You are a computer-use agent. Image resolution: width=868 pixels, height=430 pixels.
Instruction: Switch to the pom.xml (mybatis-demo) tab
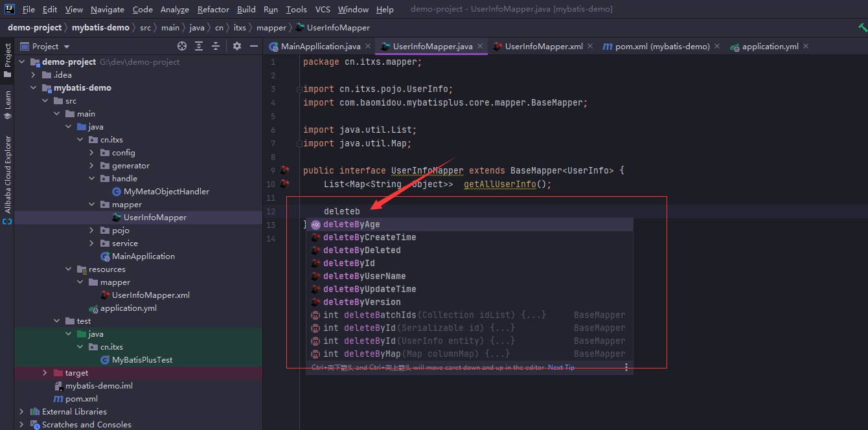pos(662,46)
